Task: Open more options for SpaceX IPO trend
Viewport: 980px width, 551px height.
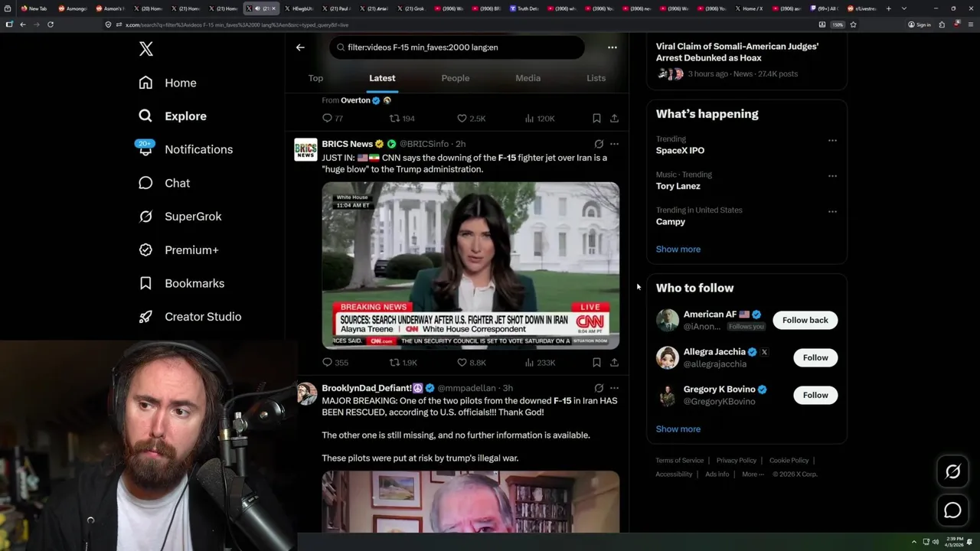Action: tap(832, 141)
